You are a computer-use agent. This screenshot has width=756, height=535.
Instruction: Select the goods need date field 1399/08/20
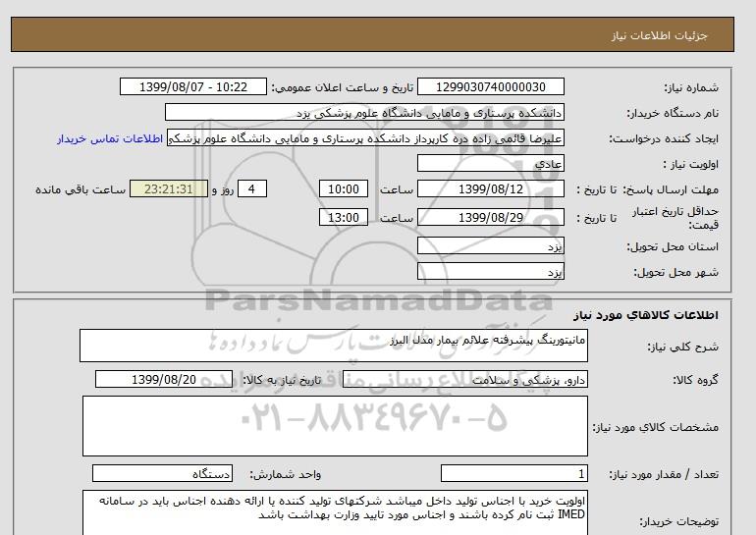[164, 379]
